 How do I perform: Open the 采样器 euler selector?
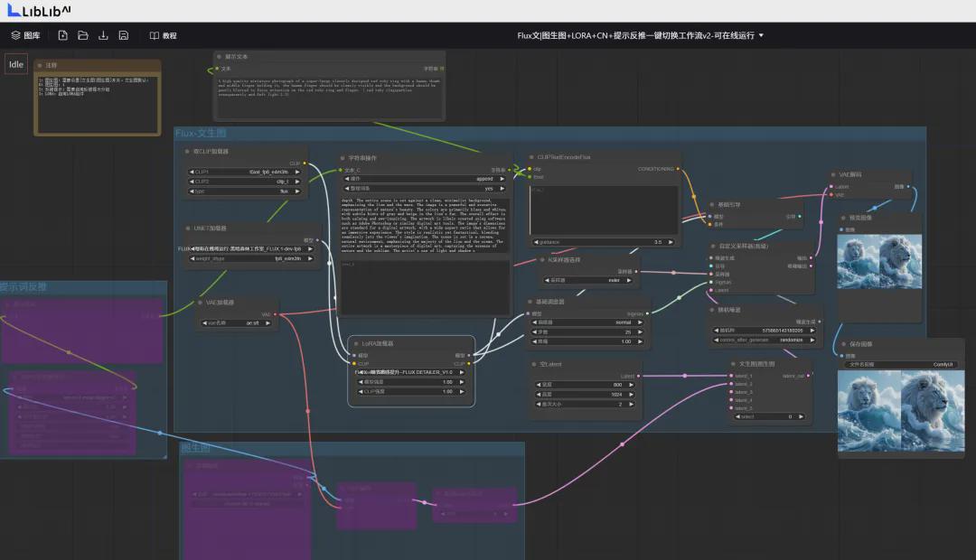[x=589, y=280]
